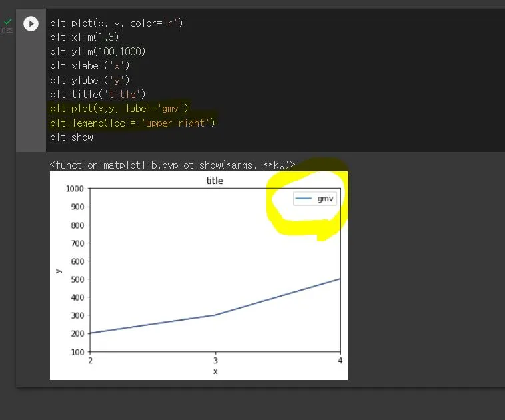The height and width of the screenshot is (420, 505).
Task: Click the y-axis tick value 100
Action: [77, 351]
